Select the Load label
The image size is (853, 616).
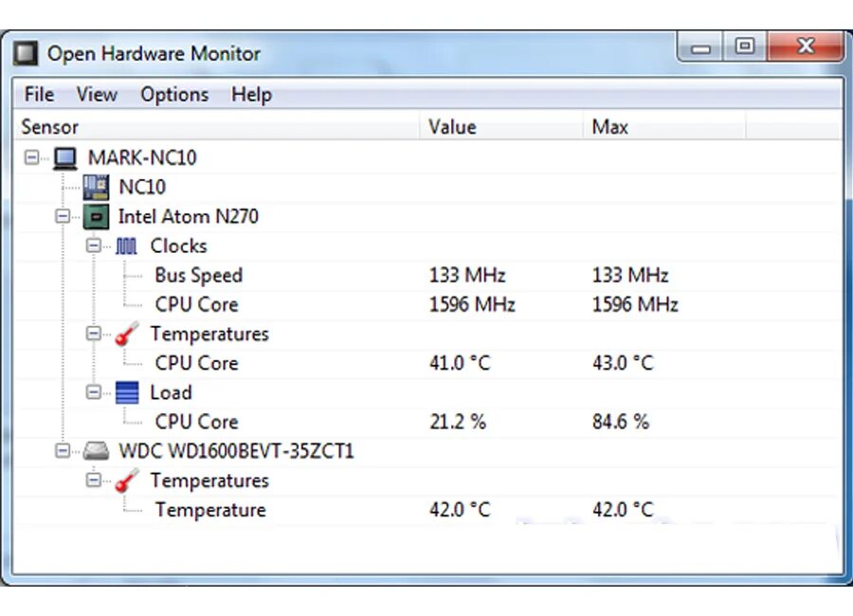pos(171,393)
